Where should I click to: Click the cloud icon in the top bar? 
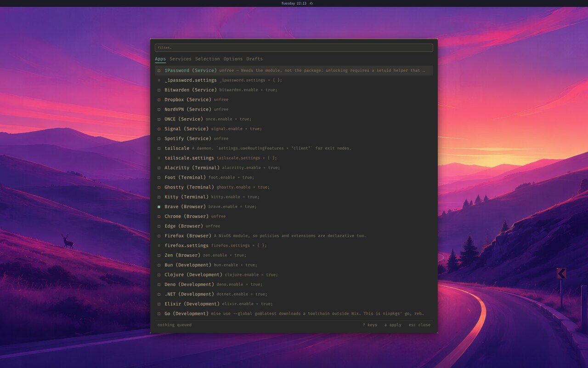click(311, 3)
